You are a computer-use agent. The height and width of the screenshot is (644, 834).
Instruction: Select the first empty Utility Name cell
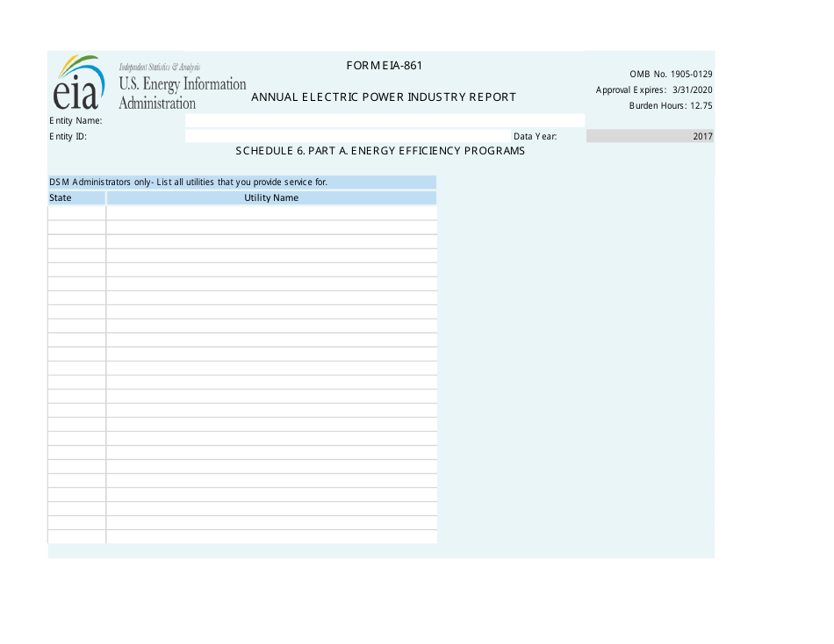[x=271, y=211]
